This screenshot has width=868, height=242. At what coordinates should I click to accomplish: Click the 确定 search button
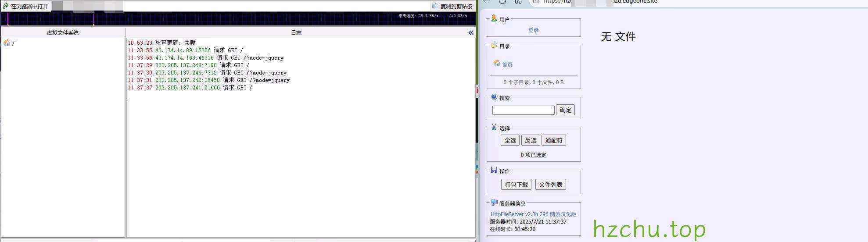(x=565, y=110)
